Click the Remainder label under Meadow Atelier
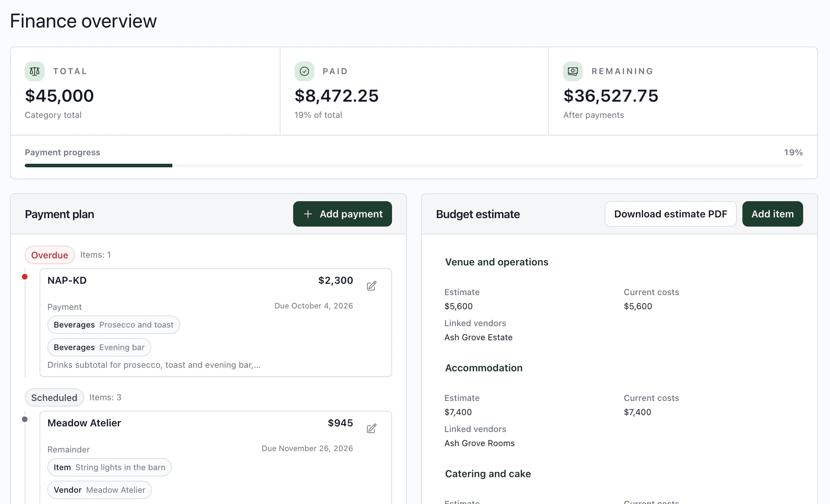 69,450
